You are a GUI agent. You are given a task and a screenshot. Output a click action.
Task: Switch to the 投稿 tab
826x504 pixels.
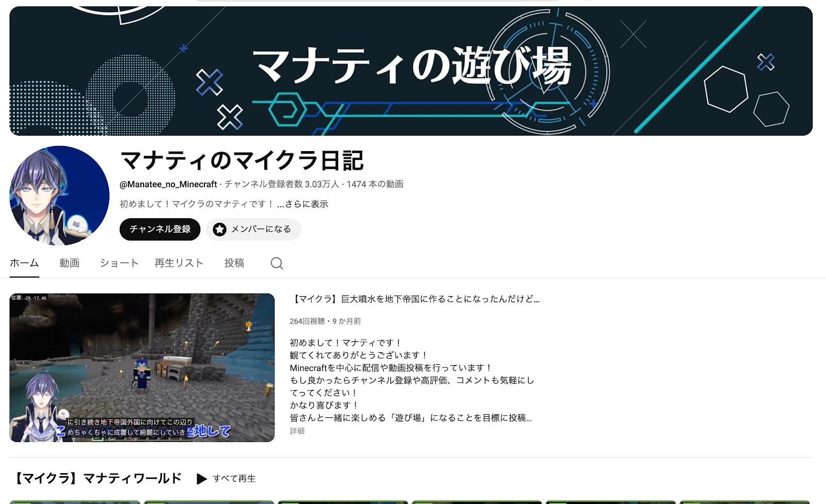coord(235,263)
